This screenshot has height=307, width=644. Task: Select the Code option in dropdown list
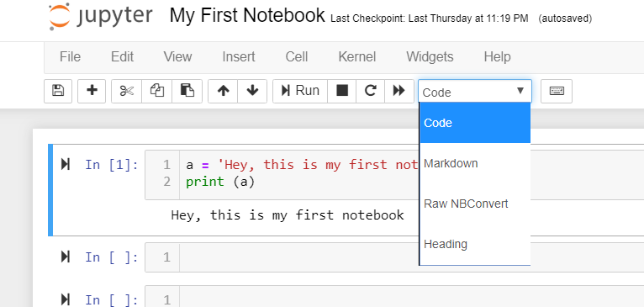(x=475, y=123)
